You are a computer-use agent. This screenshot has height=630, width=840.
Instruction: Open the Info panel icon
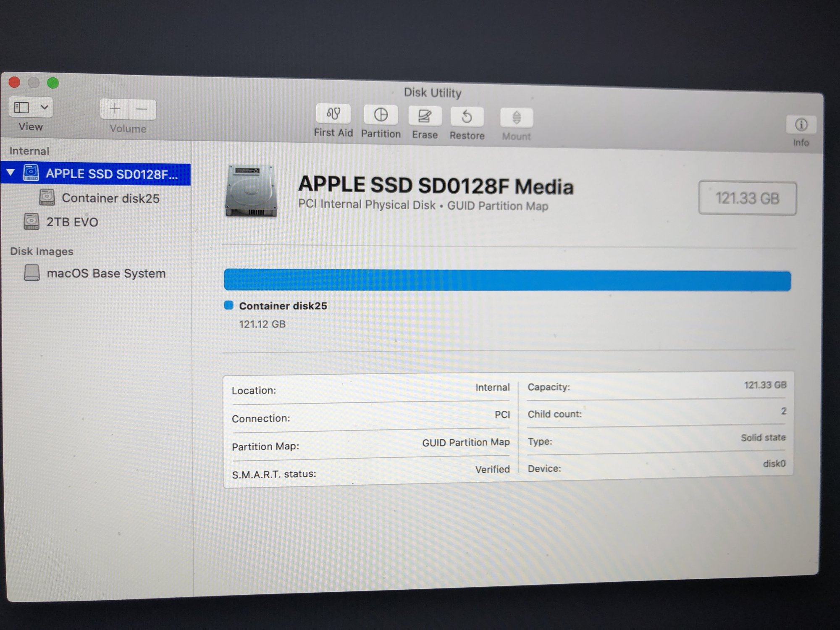pyautogui.click(x=801, y=125)
